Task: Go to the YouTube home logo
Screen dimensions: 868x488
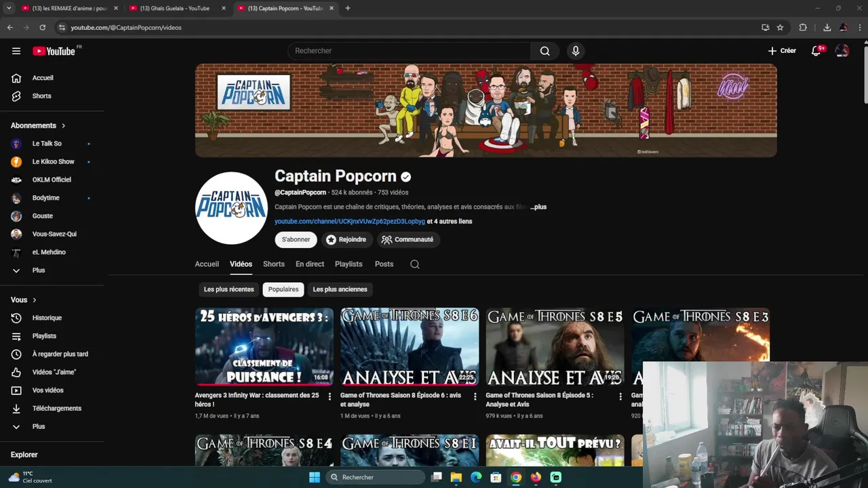Action: pyautogui.click(x=54, y=51)
